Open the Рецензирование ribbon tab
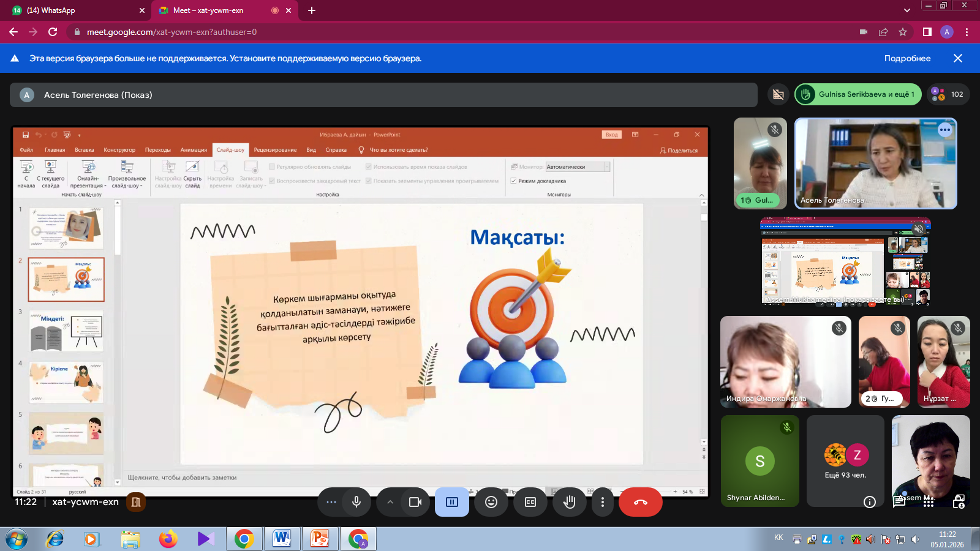This screenshot has height=551, width=980. (275, 150)
